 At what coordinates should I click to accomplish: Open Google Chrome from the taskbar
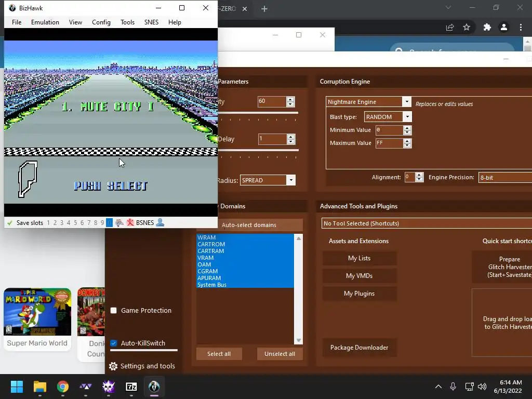tap(63, 387)
